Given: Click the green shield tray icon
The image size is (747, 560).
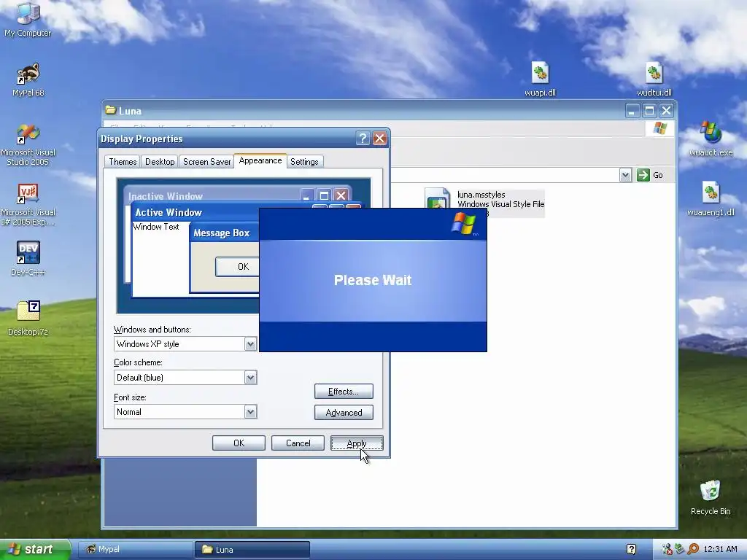Looking at the screenshot, I should click(x=680, y=549).
